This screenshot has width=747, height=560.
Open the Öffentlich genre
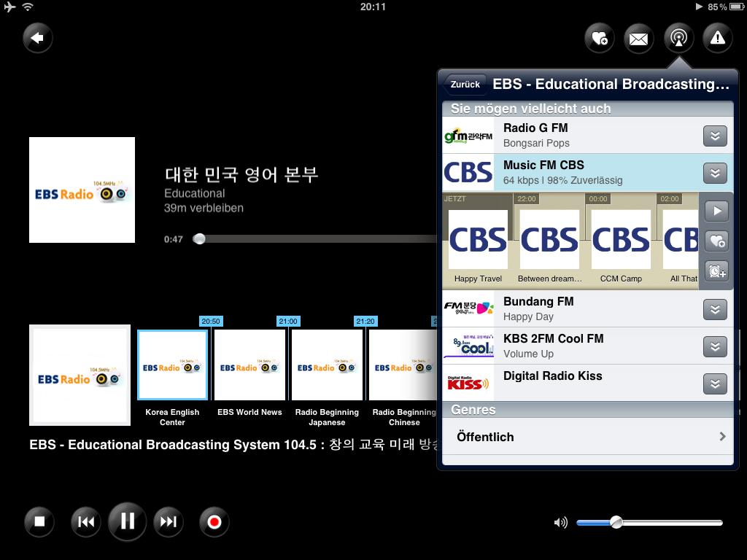coord(587,437)
